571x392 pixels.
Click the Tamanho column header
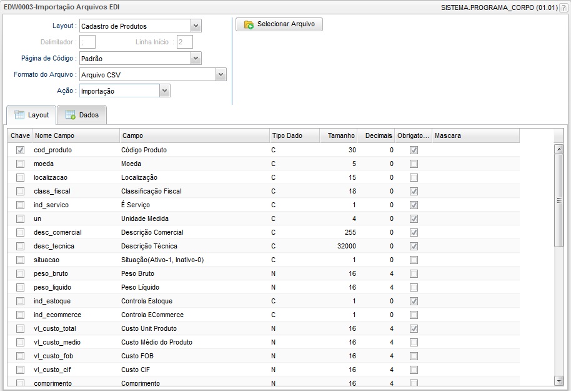click(338, 136)
